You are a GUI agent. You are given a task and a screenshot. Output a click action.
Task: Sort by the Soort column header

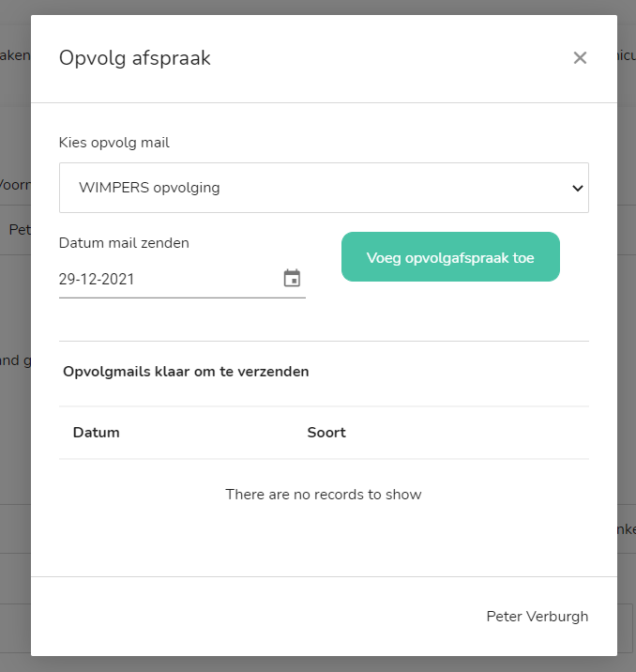coord(326,433)
